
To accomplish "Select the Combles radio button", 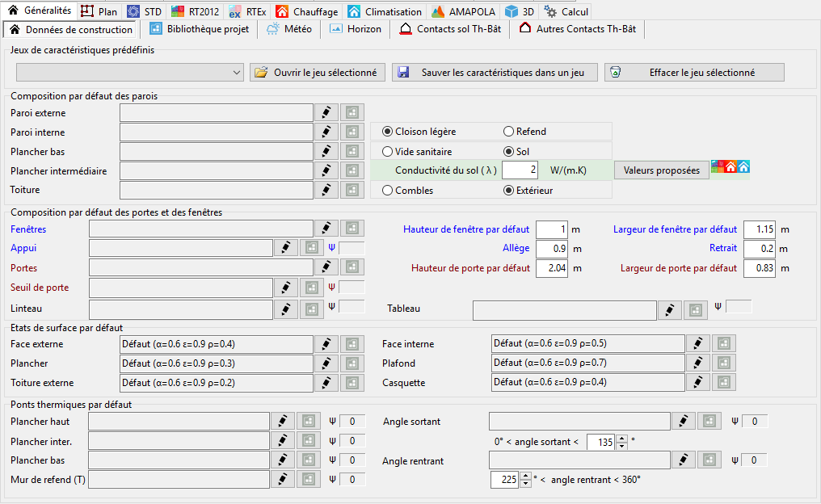I will tap(388, 191).
